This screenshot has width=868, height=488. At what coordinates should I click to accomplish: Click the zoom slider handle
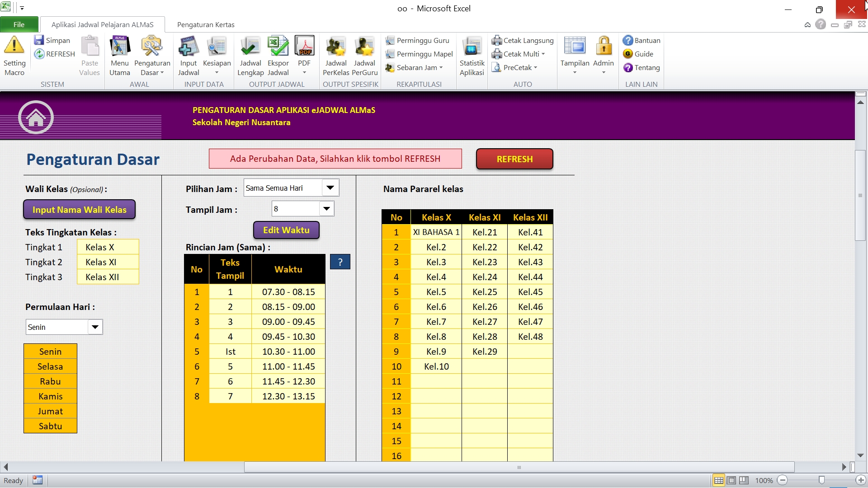pos(821,480)
